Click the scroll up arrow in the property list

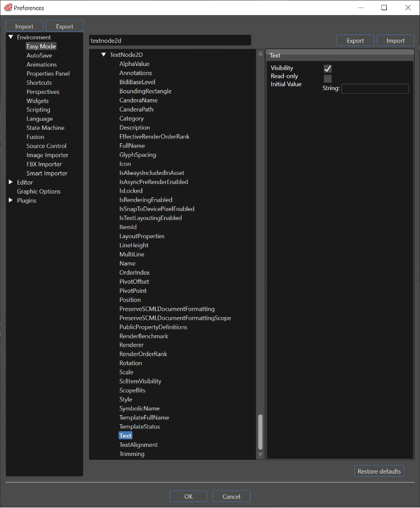pyautogui.click(x=260, y=54)
